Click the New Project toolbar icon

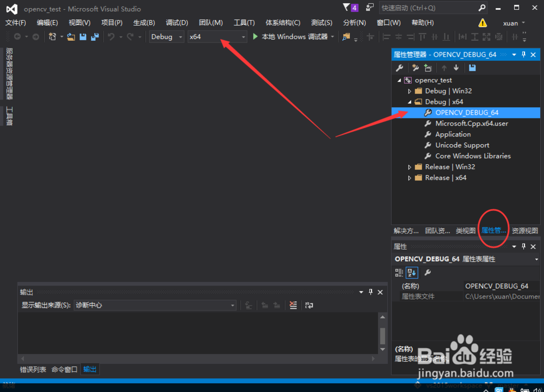[x=52, y=37]
